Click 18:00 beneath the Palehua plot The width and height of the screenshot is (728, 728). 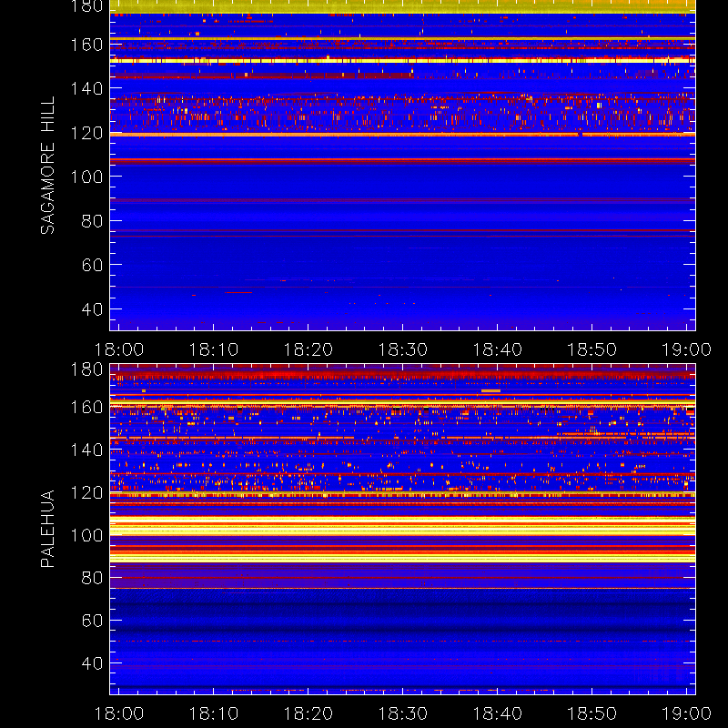(x=119, y=713)
